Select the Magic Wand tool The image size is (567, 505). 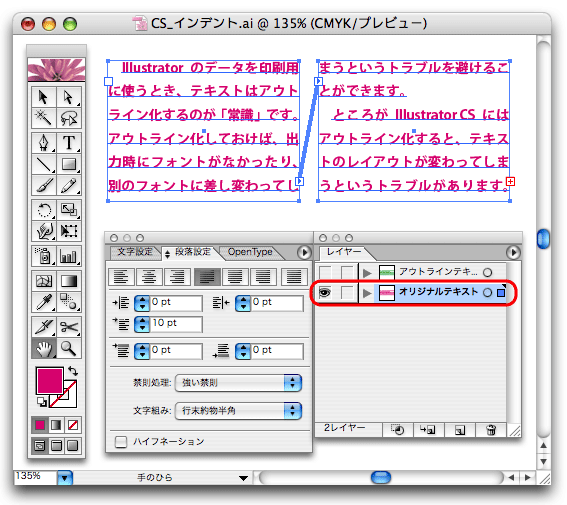[44, 117]
